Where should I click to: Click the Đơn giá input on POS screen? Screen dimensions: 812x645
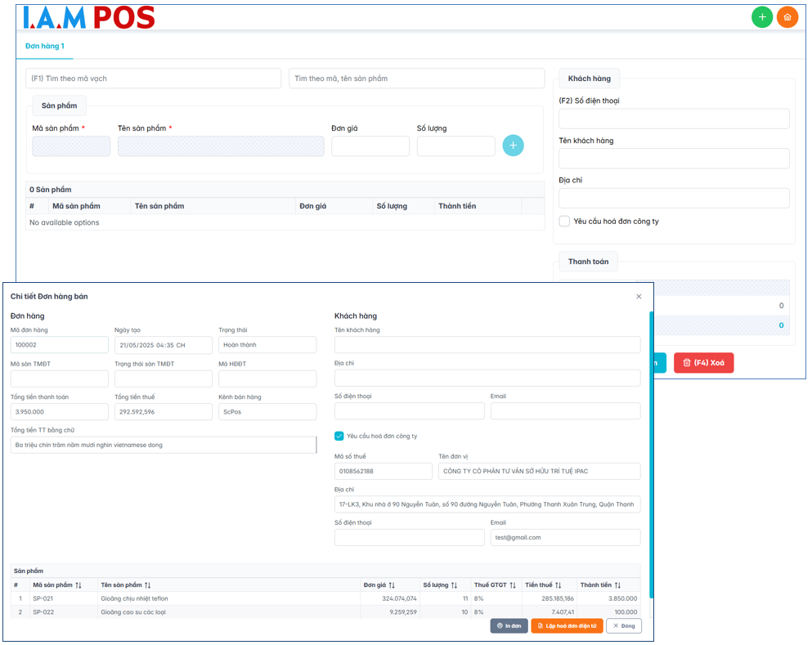pos(370,146)
